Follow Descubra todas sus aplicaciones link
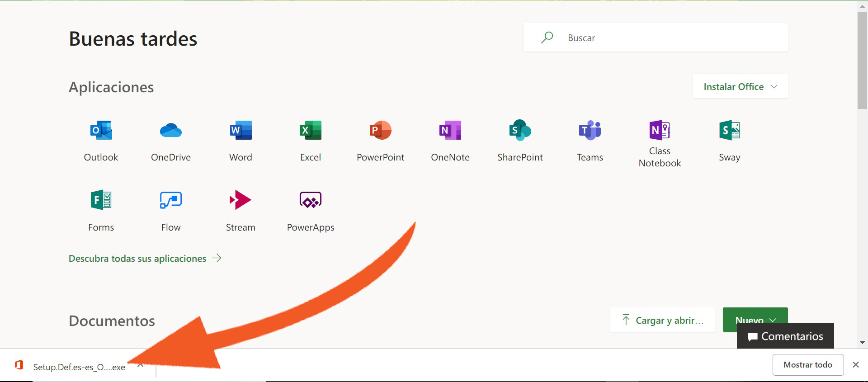 [145, 259]
